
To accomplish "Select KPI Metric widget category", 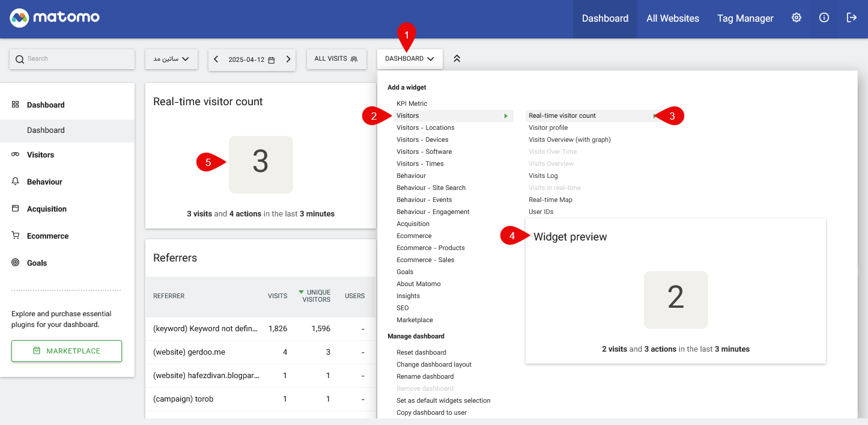I will coord(411,103).
